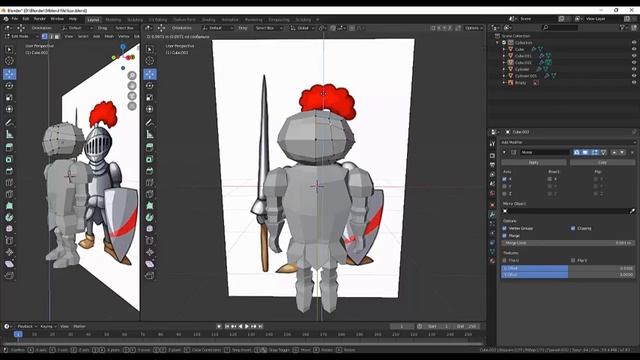This screenshot has width=640, height=360.
Task: Open the Global transform orientation dropdown
Action: (302, 28)
